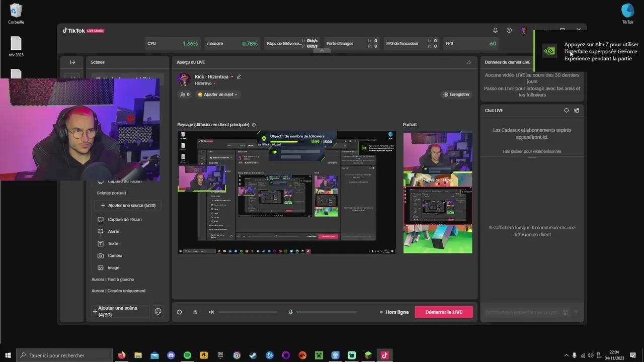Select the Aurora | Tout à gauche scene

(x=113, y=280)
